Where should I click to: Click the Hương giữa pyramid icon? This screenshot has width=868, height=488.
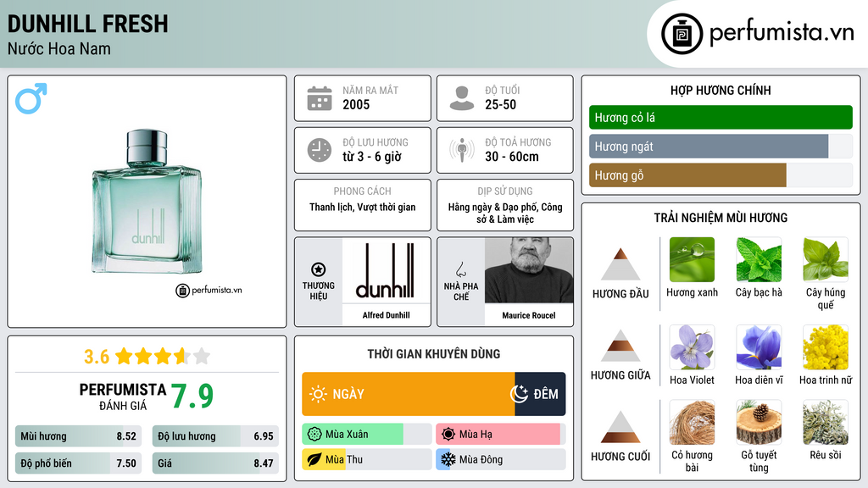[620, 346]
